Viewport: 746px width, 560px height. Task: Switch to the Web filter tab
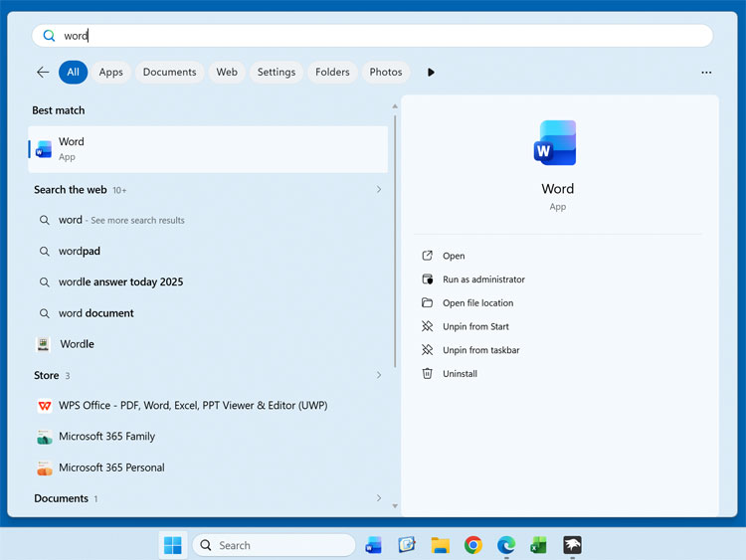pyautogui.click(x=227, y=72)
